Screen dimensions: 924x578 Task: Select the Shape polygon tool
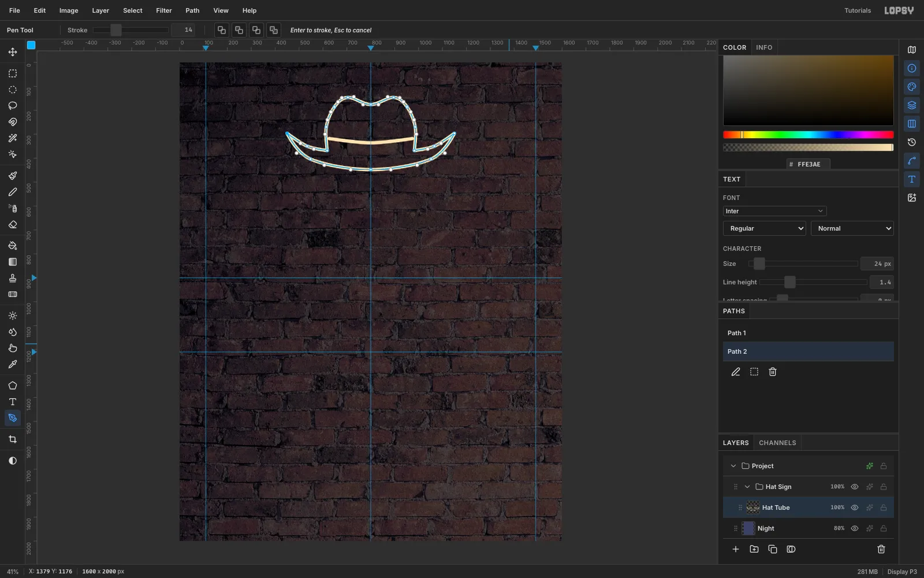tap(13, 386)
